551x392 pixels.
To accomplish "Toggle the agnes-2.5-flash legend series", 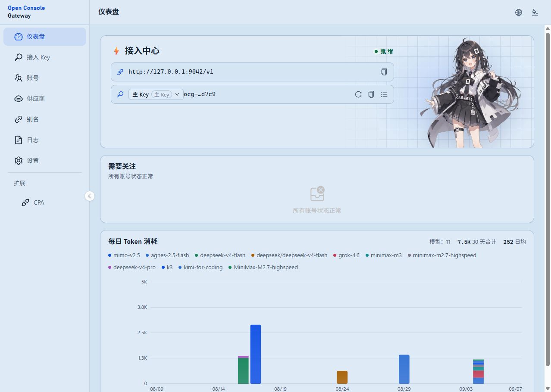I will pyautogui.click(x=167, y=255).
